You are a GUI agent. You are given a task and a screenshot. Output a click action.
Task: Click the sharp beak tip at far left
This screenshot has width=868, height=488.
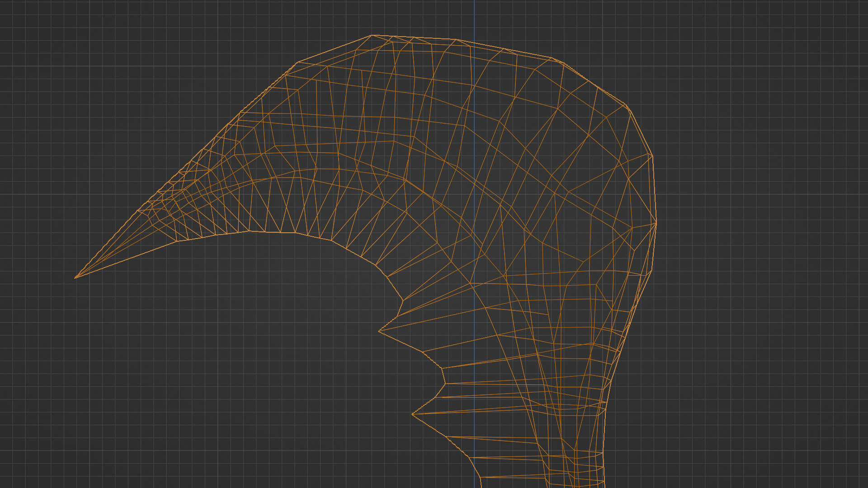(75, 278)
